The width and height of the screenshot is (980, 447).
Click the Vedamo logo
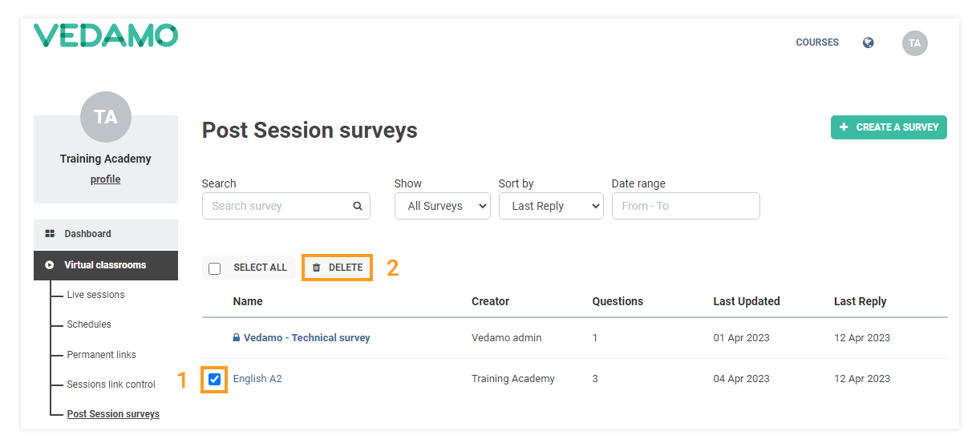(x=106, y=35)
